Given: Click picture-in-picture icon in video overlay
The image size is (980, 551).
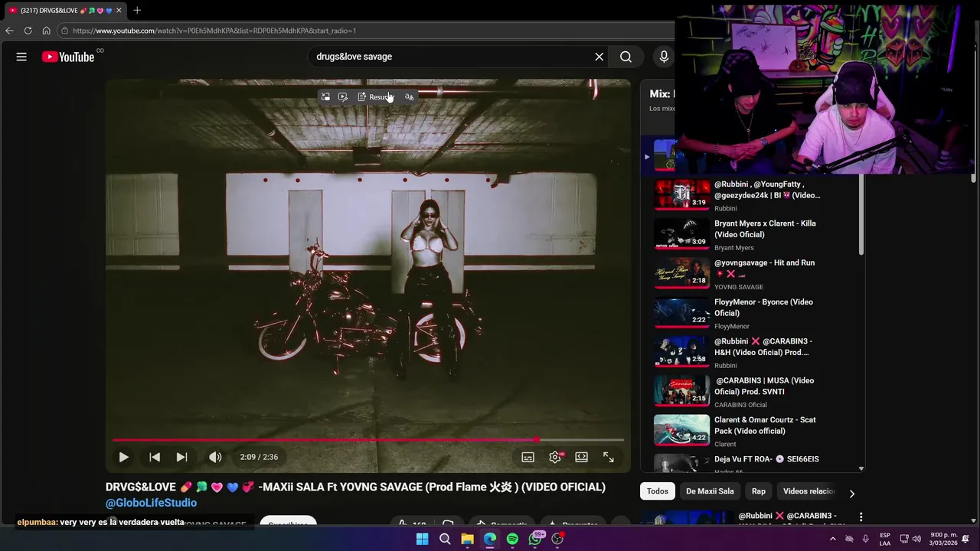Looking at the screenshot, I should coord(325,96).
